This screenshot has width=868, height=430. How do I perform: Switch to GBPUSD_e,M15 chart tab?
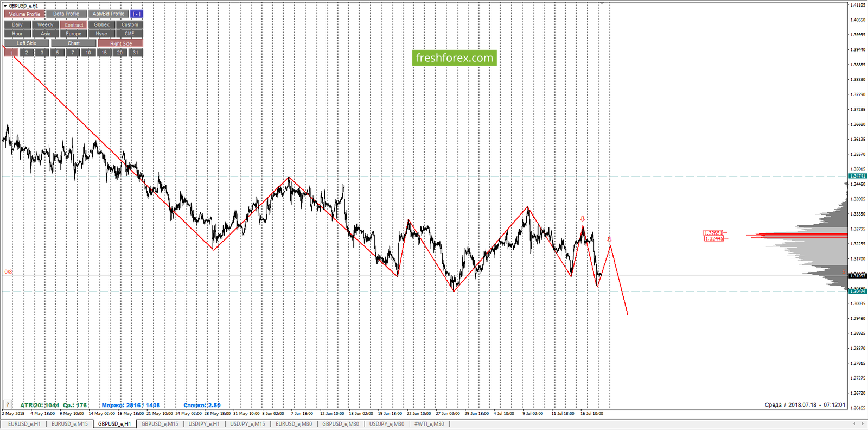click(x=159, y=424)
